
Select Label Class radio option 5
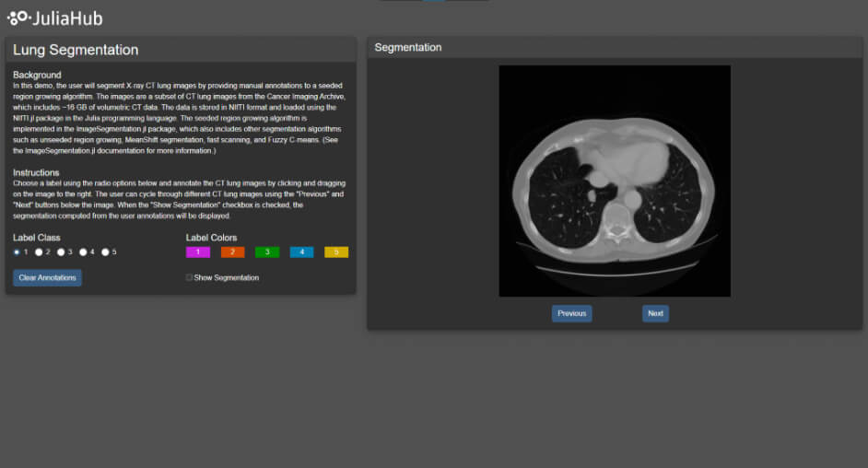(105, 252)
